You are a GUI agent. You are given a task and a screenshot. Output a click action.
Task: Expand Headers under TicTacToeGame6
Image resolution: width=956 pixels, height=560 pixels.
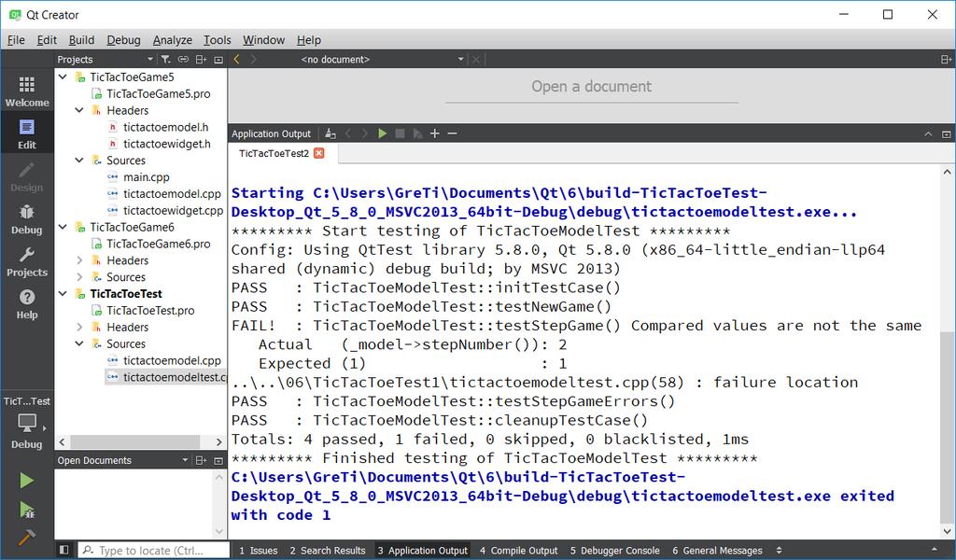[79, 260]
